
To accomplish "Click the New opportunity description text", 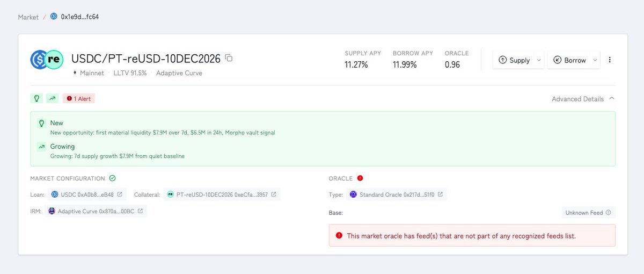I will (x=163, y=133).
